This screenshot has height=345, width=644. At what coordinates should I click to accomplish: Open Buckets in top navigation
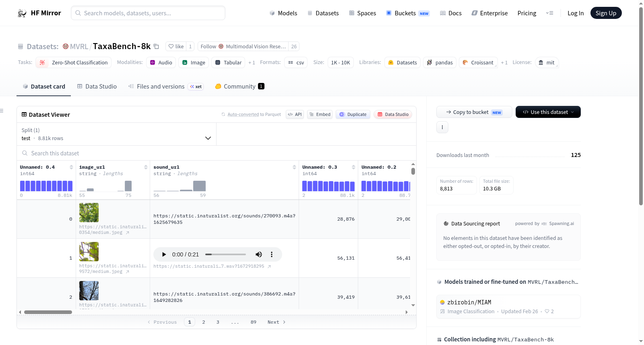(x=408, y=13)
